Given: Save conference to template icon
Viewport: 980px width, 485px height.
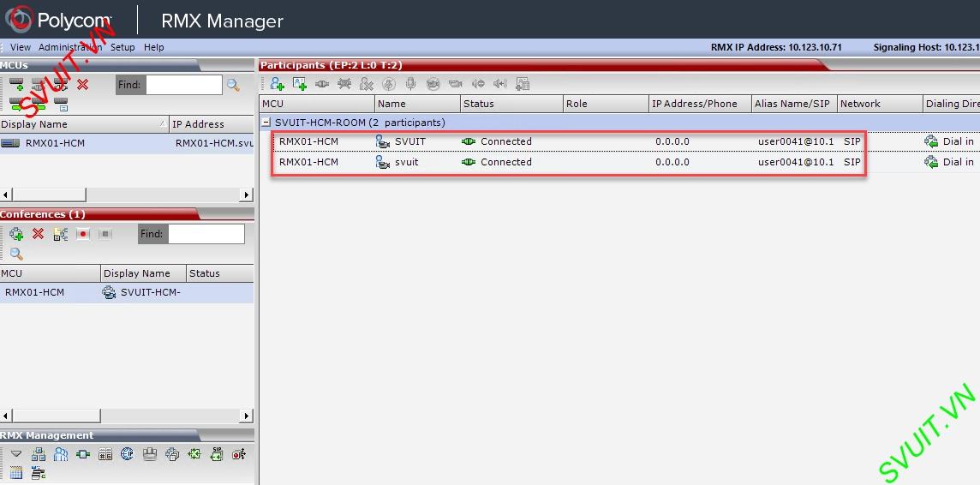Looking at the screenshot, I should point(61,235).
